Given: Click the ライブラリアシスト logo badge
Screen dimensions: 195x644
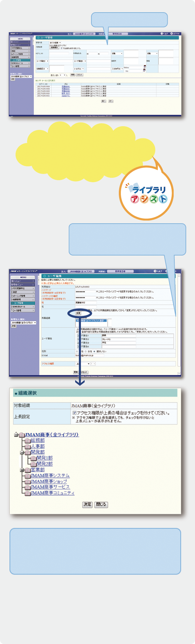Looking at the screenshot, I should point(147,194).
